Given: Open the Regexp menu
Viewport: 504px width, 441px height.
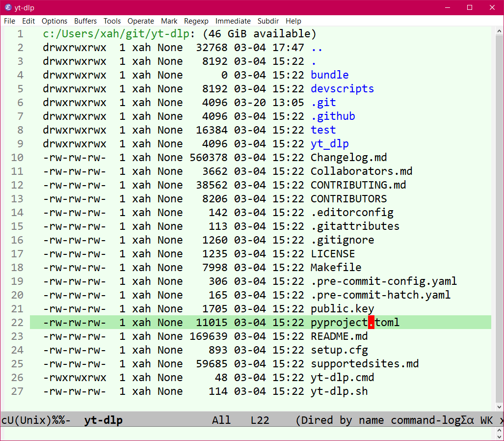Looking at the screenshot, I should pyautogui.click(x=196, y=21).
